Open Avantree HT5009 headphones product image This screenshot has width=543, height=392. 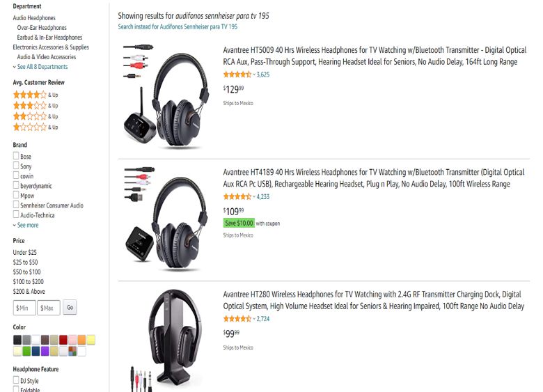tap(167, 96)
